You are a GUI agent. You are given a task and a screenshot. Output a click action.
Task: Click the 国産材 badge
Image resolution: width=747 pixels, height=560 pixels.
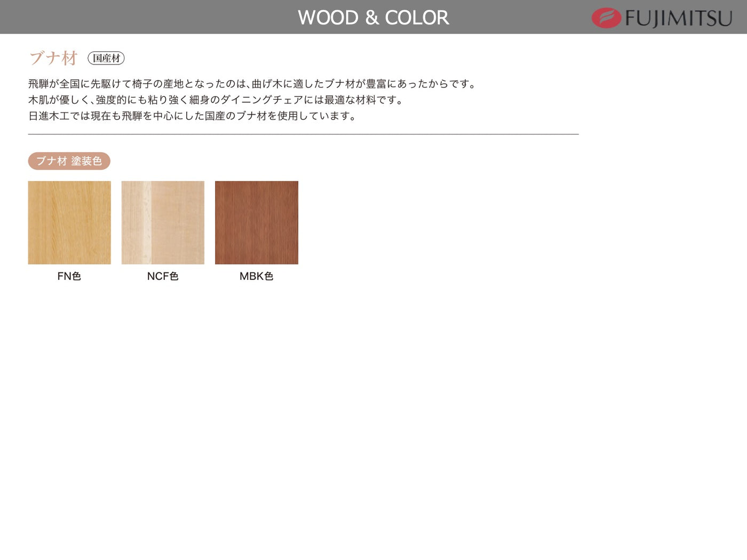[106, 58]
